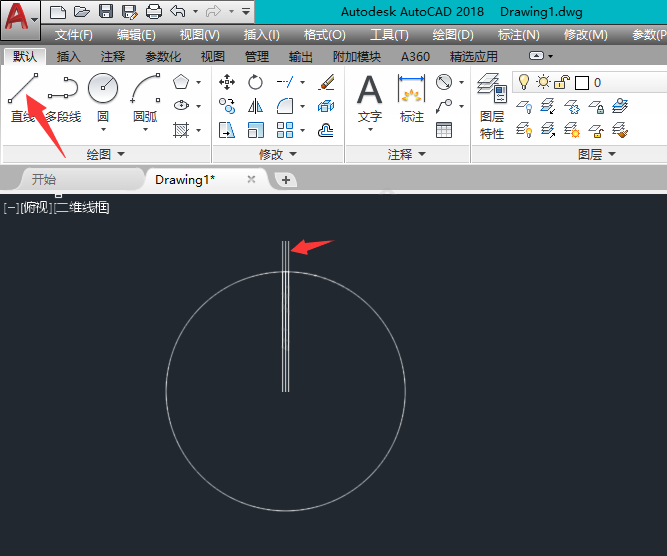
Task: Click the ribbon minimize toggle button
Action: (536, 56)
